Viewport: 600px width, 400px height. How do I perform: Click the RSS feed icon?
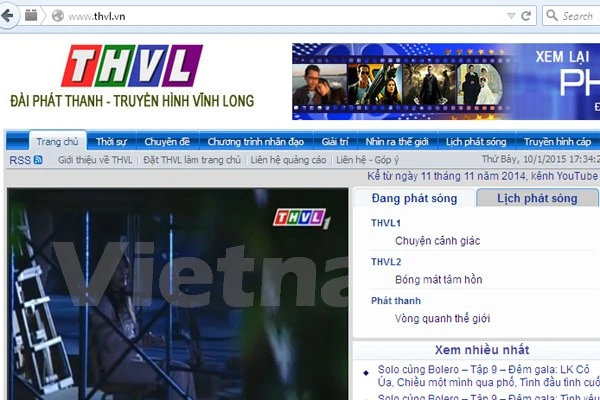38,160
